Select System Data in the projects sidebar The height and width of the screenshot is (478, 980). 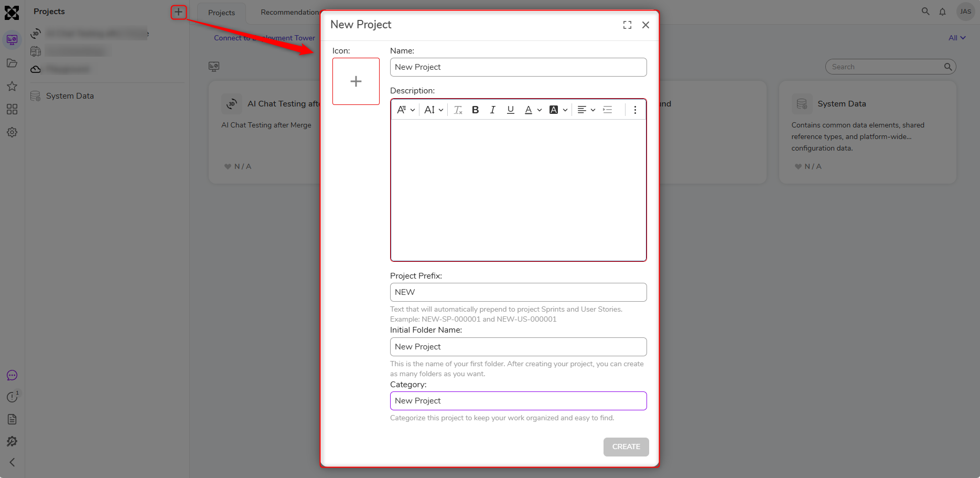click(70, 96)
